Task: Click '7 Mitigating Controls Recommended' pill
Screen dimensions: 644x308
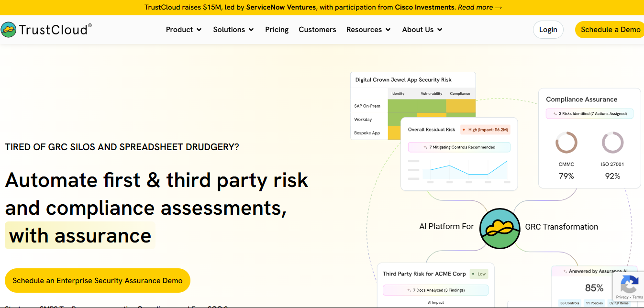Action: pos(459,147)
